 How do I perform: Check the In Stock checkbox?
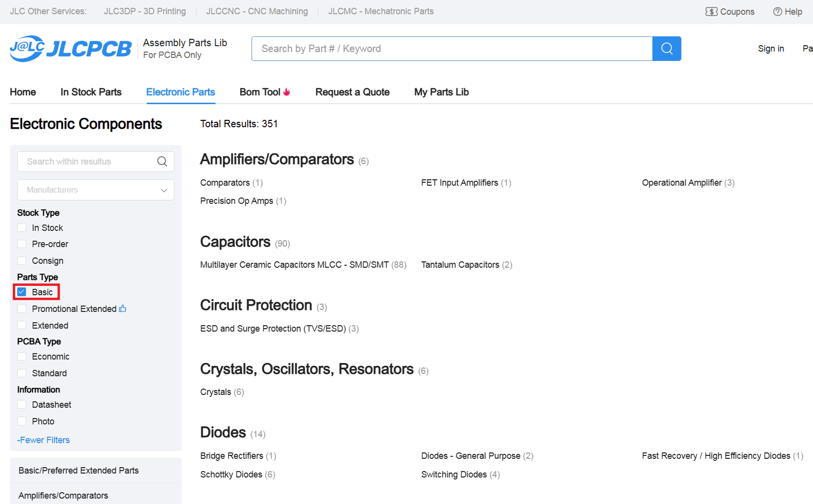(22, 227)
